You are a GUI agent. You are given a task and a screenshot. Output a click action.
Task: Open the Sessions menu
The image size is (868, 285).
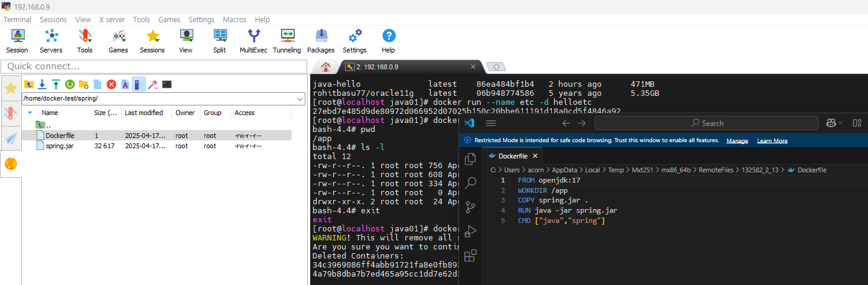(54, 20)
